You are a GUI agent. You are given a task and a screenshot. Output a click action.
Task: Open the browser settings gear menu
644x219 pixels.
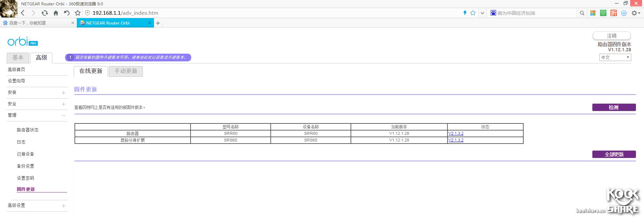[636, 13]
